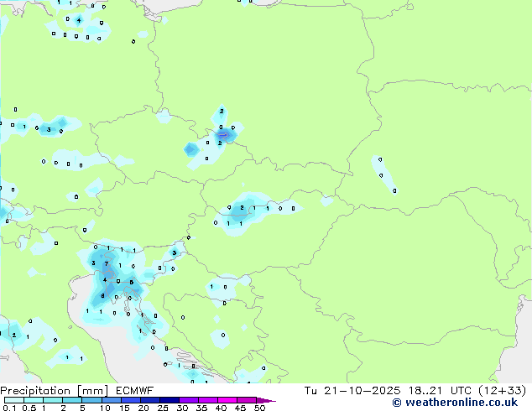
Task: Select legend swatch between 1 and 2
Action: point(53,400)
